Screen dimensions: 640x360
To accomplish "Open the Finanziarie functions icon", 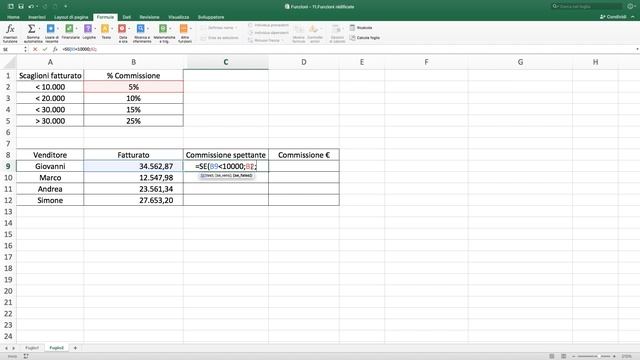I will (x=69, y=29).
